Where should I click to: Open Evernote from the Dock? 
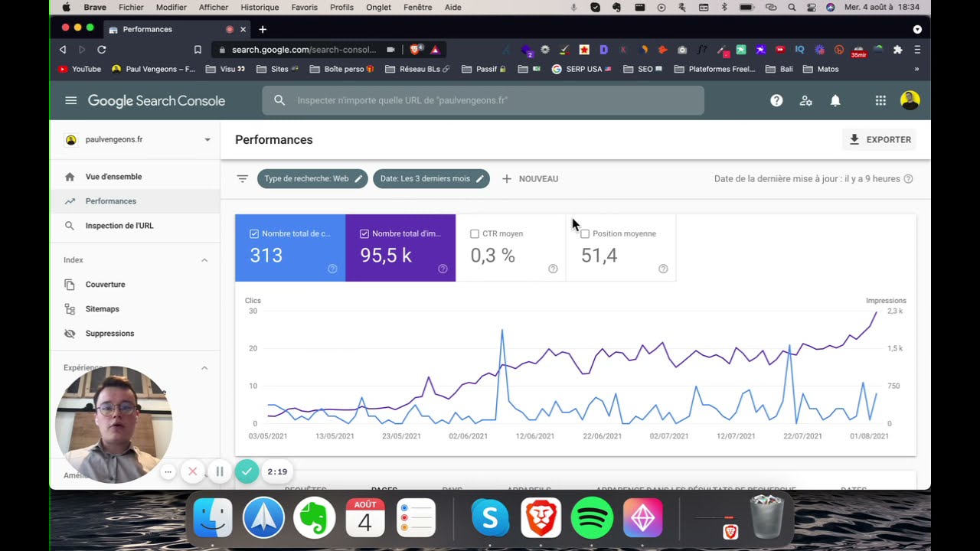pos(314,518)
